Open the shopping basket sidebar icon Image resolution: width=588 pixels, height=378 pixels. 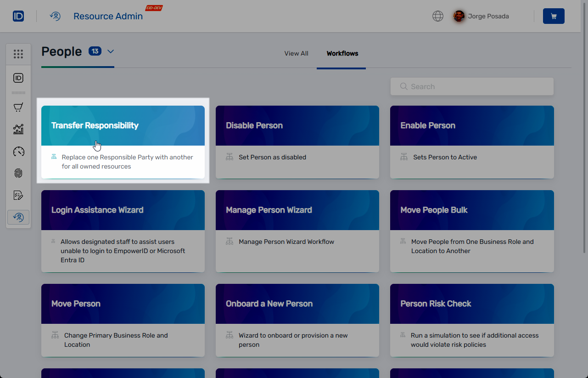pyautogui.click(x=18, y=107)
